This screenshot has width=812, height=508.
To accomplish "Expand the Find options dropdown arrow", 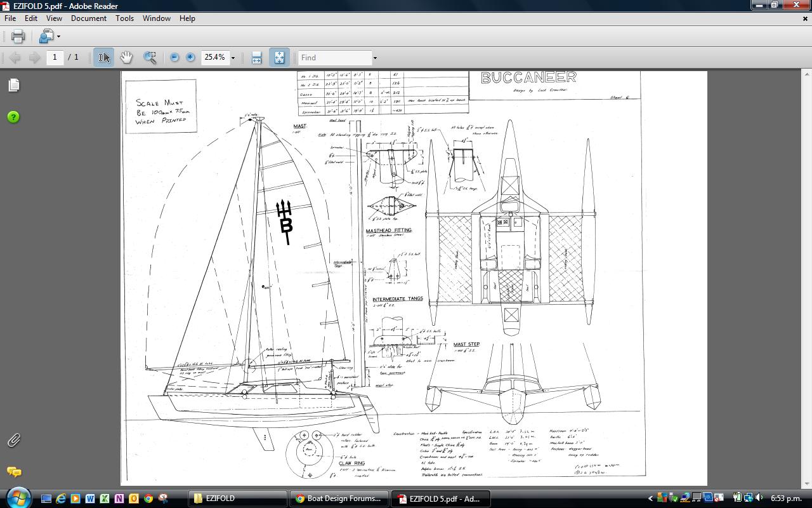I will (x=375, y=58).
